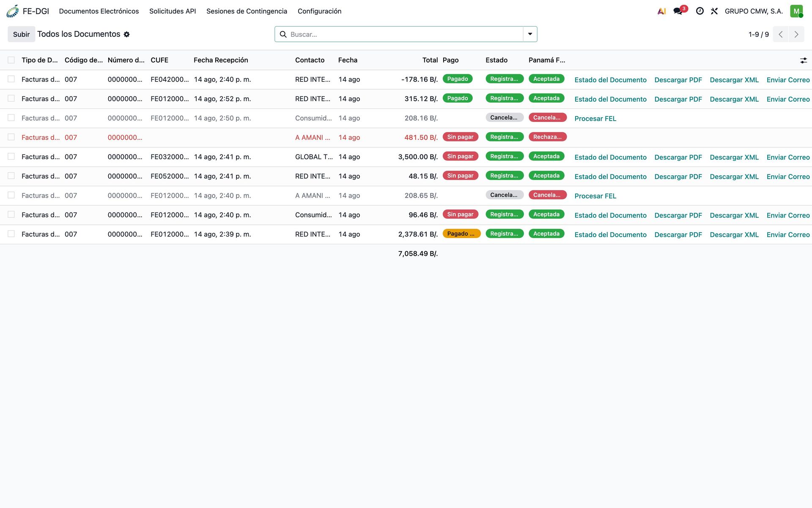Select the checkbox for the 208.65 B/. row
The image size is (812, 508).
point(11,195)
